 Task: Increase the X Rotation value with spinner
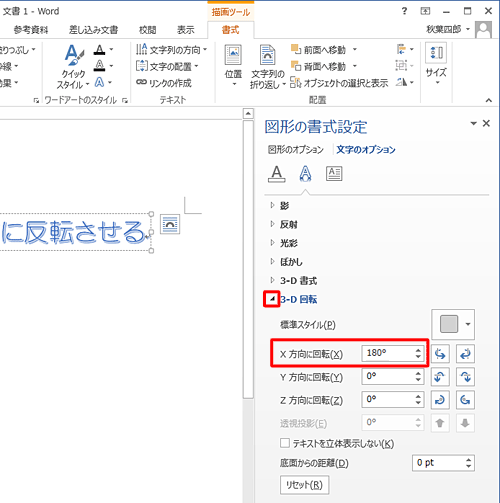(418, 350)
